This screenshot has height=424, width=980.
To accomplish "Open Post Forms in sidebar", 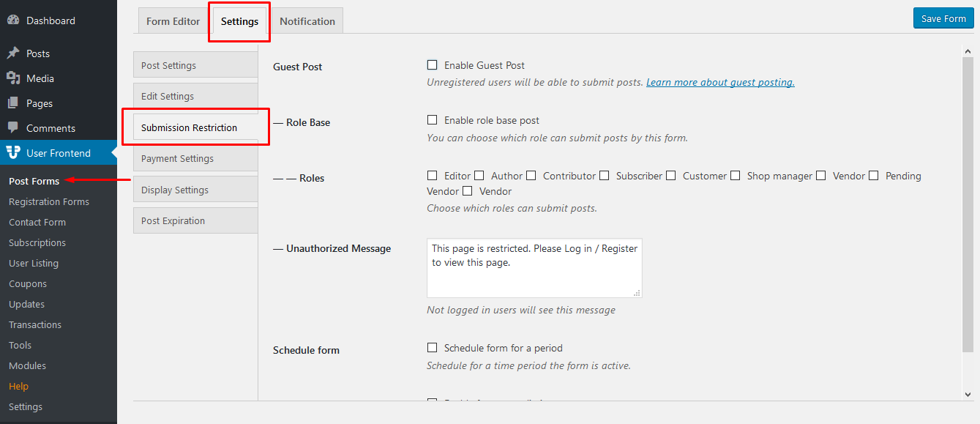I will coord(34,181).
